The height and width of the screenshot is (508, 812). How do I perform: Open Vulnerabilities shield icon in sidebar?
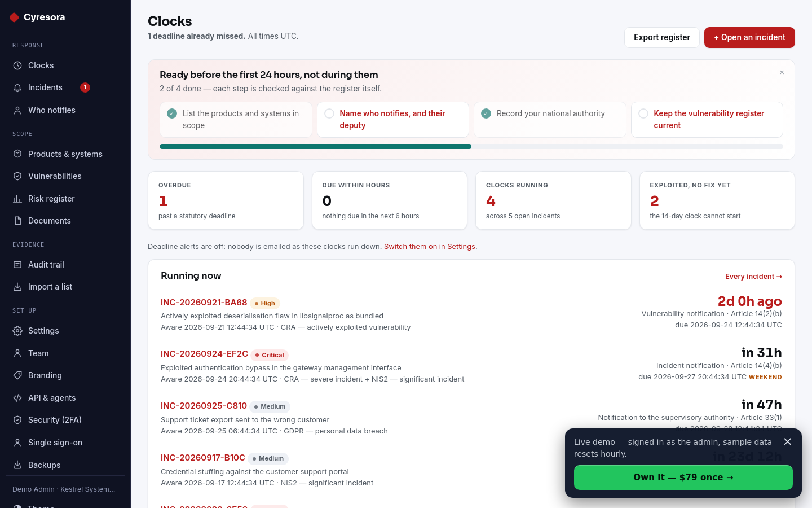[17, 176]
